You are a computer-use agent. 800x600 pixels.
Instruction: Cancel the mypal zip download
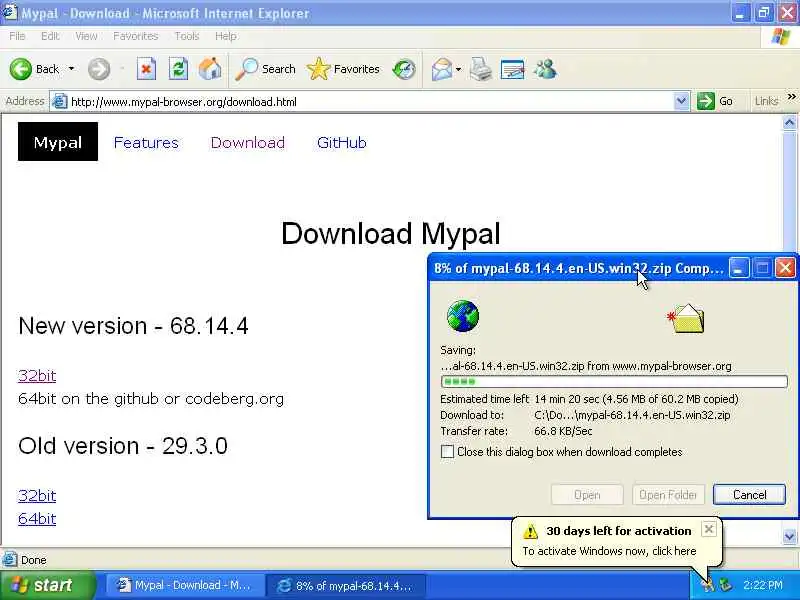[749, 494]
